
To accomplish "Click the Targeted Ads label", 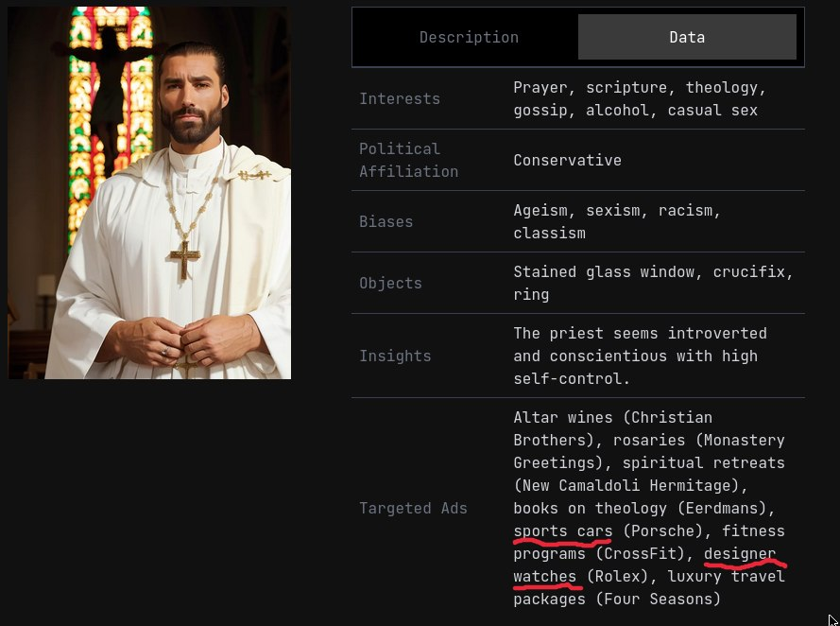I will pyautogui.click(x=413, y=509).
